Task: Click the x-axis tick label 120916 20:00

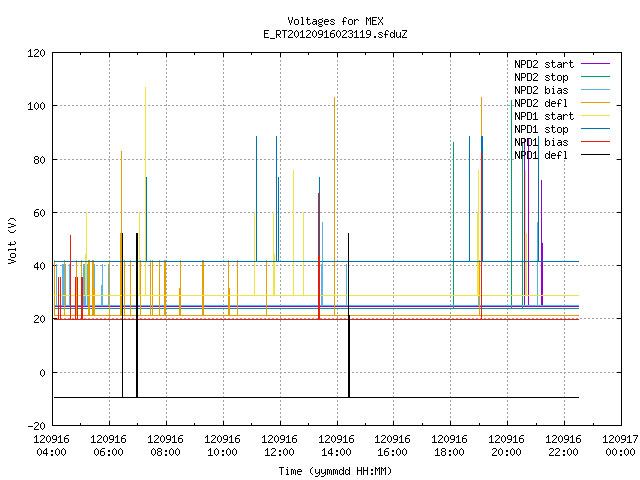Action: [506, 446]
